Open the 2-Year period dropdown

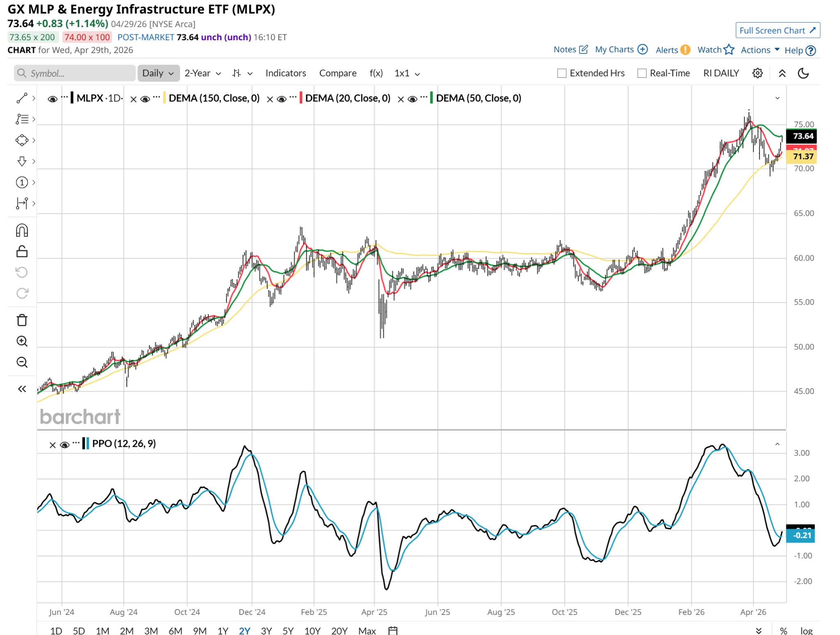(203, 73)
